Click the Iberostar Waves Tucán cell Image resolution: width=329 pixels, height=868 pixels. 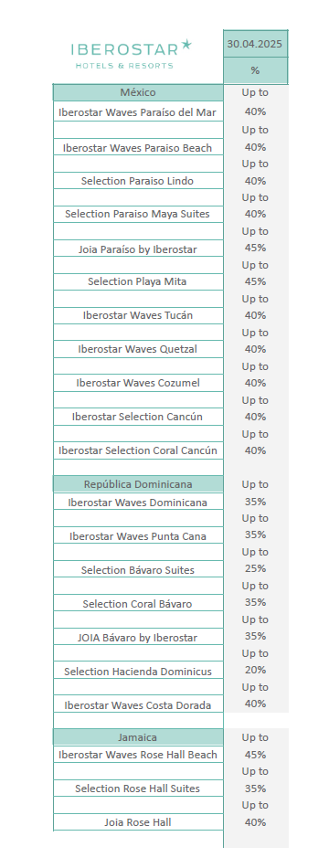click(x=139, y=315)
